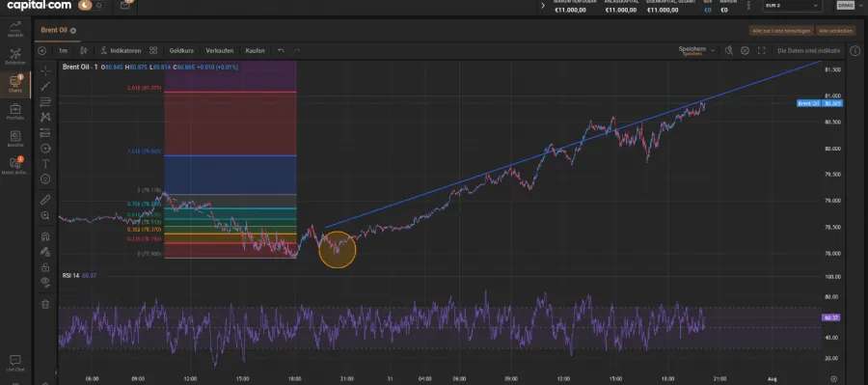Open the Live-Chat at sidebar bottom

(x=14, y=363)
